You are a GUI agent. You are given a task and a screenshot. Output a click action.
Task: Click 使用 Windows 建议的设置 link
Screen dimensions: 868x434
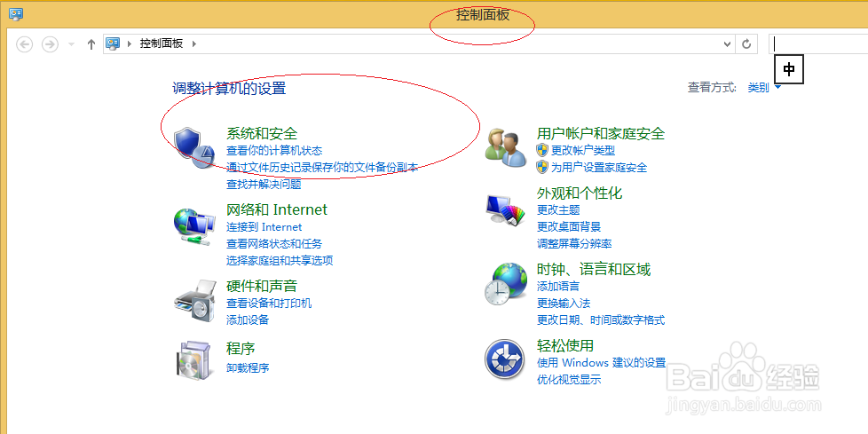click(x=601, y=363)
